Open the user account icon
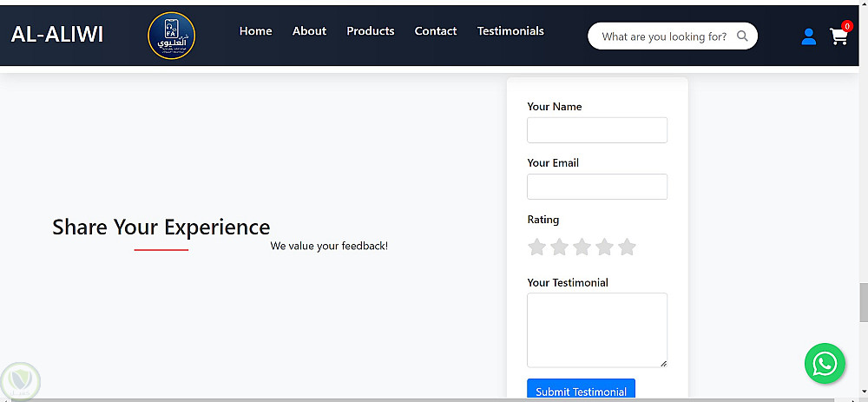The height and width of the screenshot is (402, 868). 808,36
